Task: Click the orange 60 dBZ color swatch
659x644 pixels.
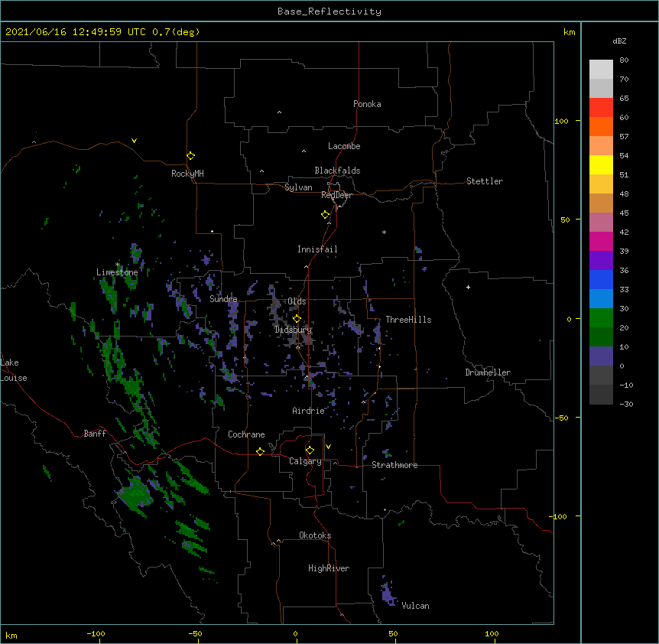Action: 601,126
